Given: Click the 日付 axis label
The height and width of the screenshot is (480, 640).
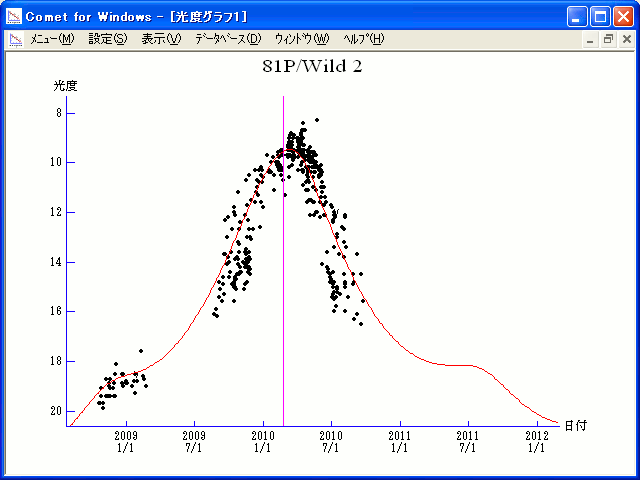Looking at the screenshot, I should (x=576, y=426).
